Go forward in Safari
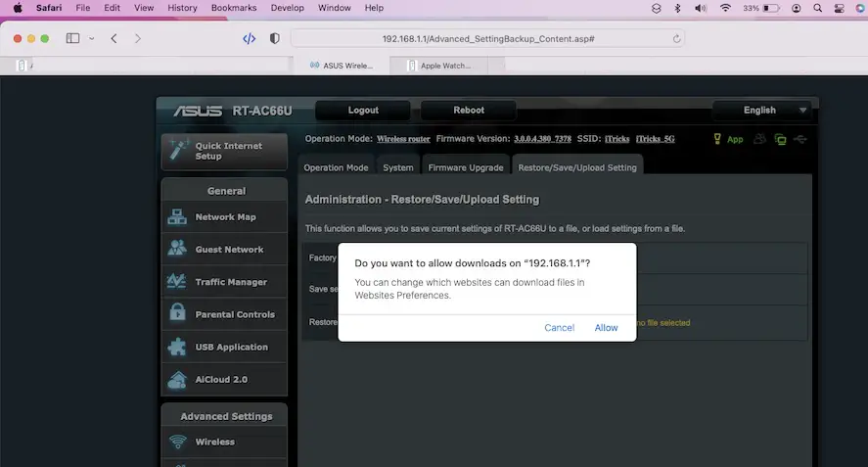 138,38
